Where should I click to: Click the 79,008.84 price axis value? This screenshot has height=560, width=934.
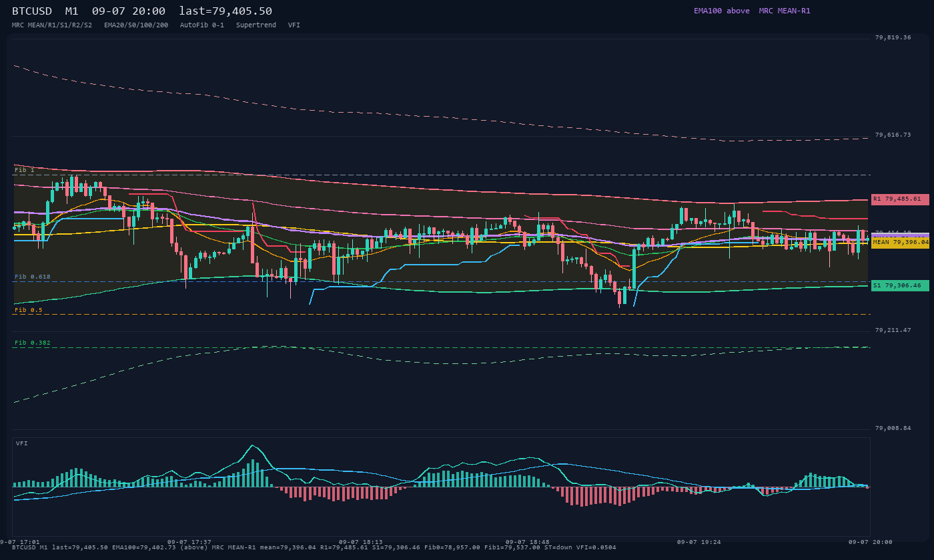(893, 428)
